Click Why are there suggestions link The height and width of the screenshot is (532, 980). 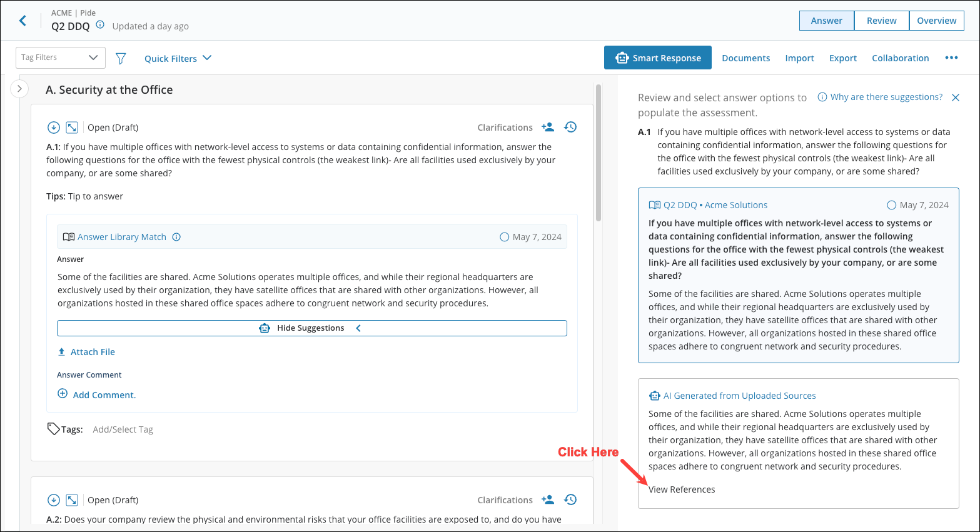(x=886, y=97)
